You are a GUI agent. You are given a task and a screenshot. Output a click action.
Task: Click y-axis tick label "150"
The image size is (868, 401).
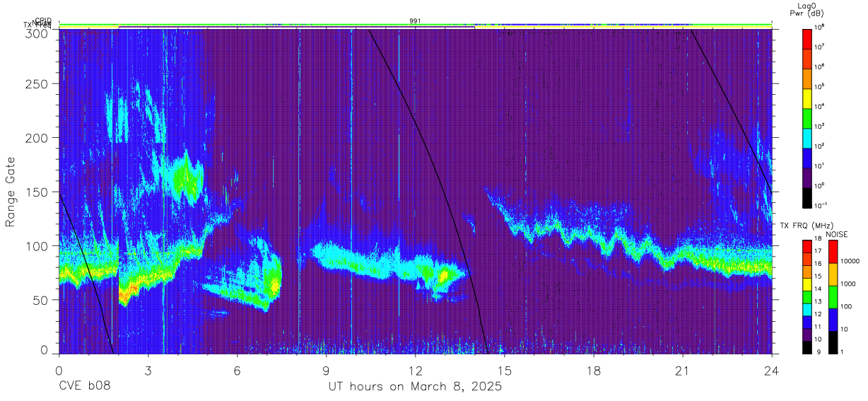point(38,192)
